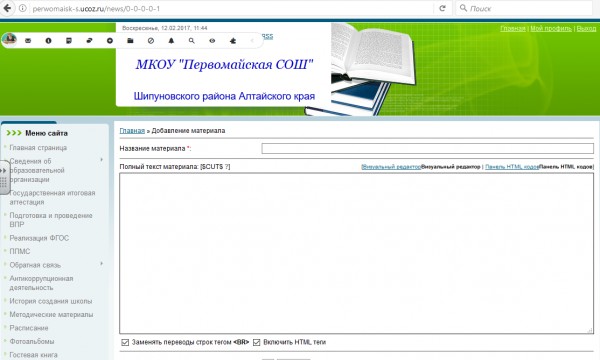Open the notifications bell icon
600x360 pixels.
(x=171, y=41)
